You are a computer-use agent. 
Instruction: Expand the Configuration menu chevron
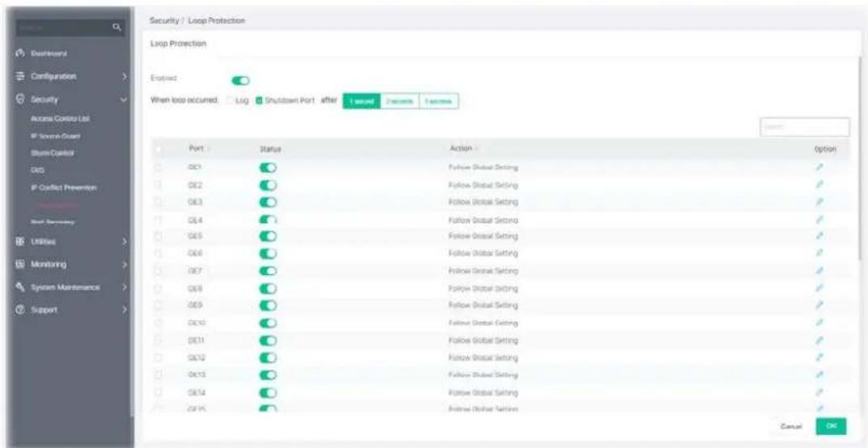(125, 76)
